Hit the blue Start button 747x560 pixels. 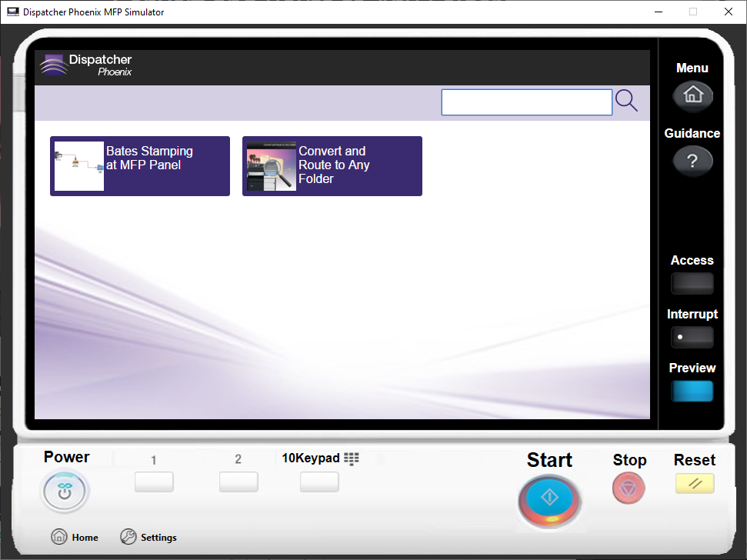pos(550,501)
